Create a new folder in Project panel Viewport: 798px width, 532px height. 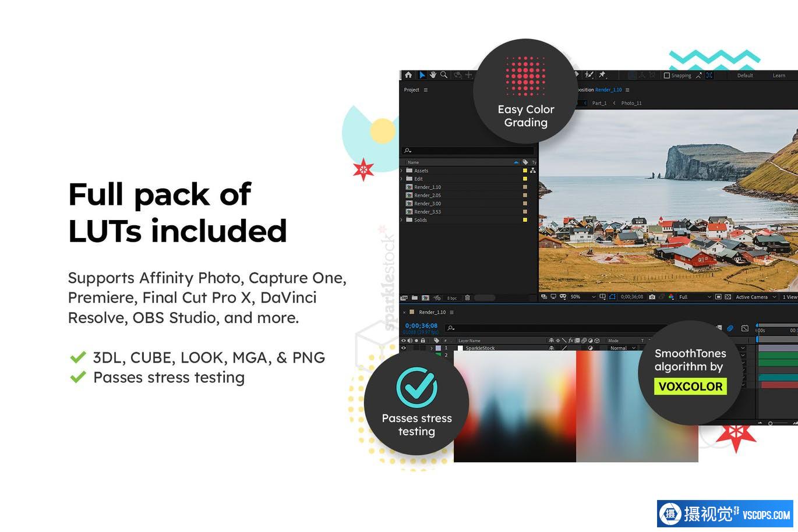pos(414,298)
